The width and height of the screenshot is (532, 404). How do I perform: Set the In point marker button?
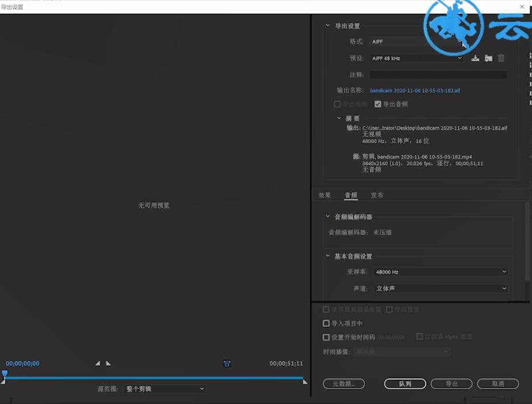click(x=98, y=363)
